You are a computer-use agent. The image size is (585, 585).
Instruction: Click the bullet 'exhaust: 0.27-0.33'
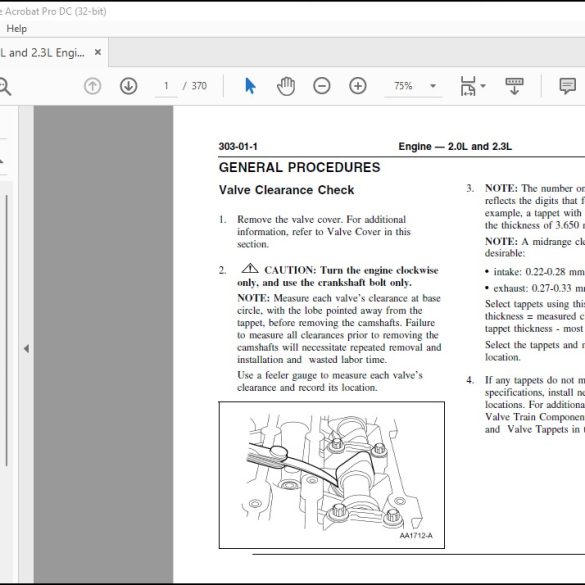(535, 288)
